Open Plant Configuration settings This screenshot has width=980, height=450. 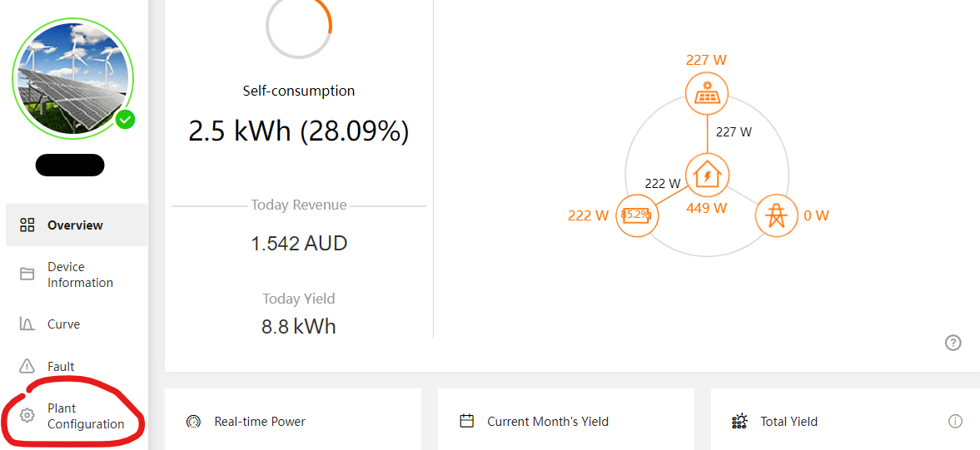pos(77,416)
